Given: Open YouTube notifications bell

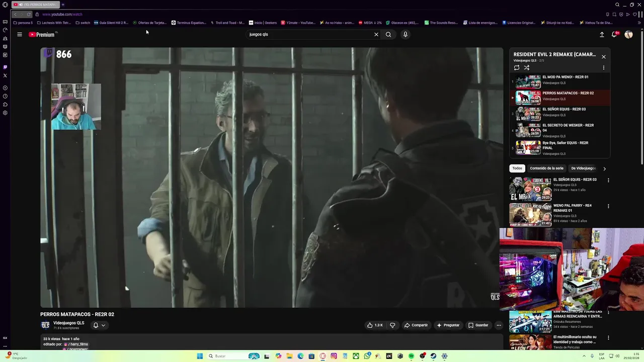Looking at the screenshot, I should (x=614, y=35).
